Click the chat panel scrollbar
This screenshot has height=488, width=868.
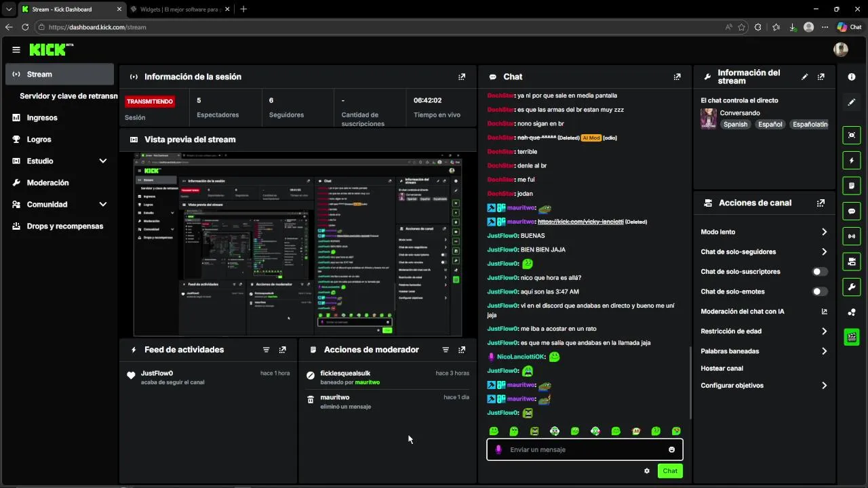coord(690,383)
